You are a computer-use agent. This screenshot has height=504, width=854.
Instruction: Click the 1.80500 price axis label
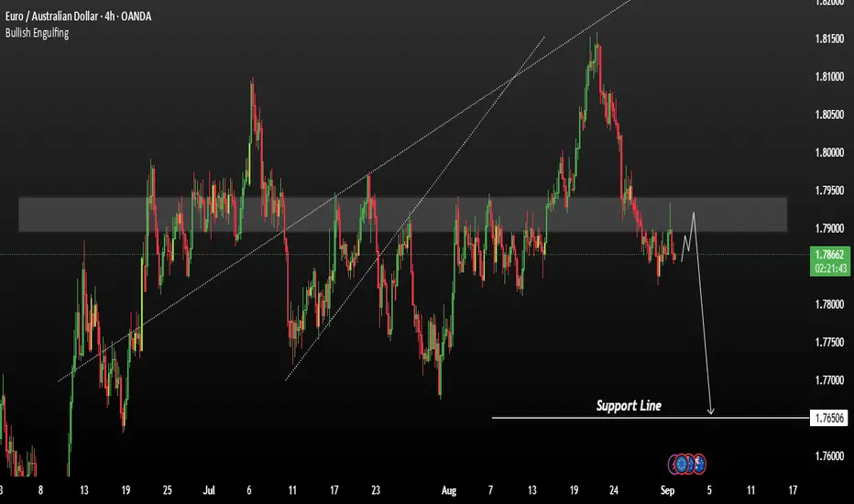click(x=829, y=115)
